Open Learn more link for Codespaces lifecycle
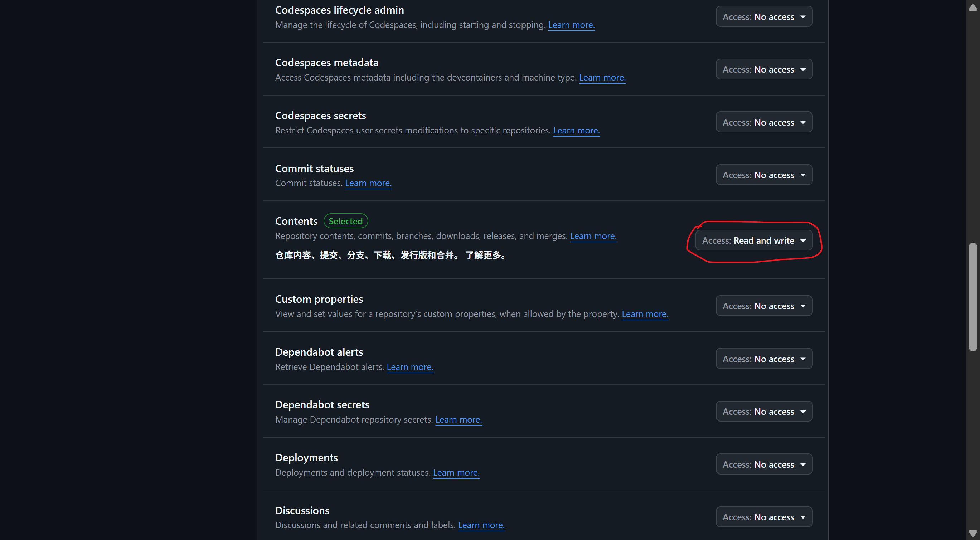This screenshot has width=980, height=540. point(571,25)
